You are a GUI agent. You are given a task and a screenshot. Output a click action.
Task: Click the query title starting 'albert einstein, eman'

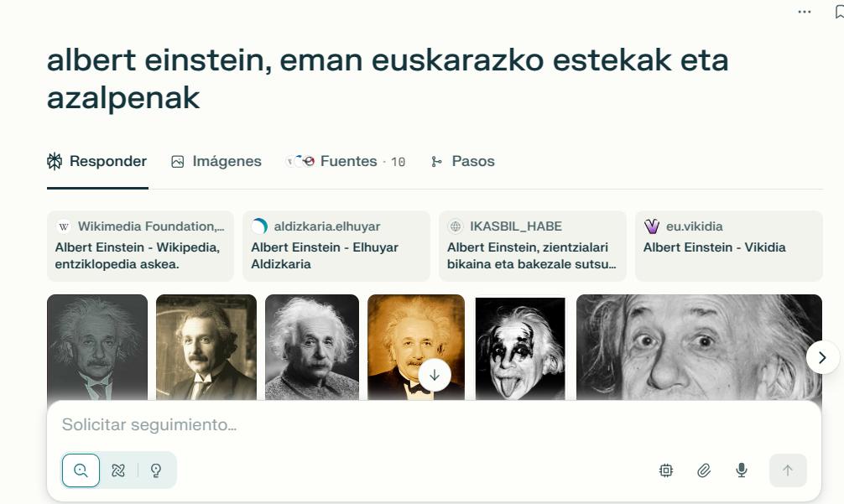pos(388,79)
